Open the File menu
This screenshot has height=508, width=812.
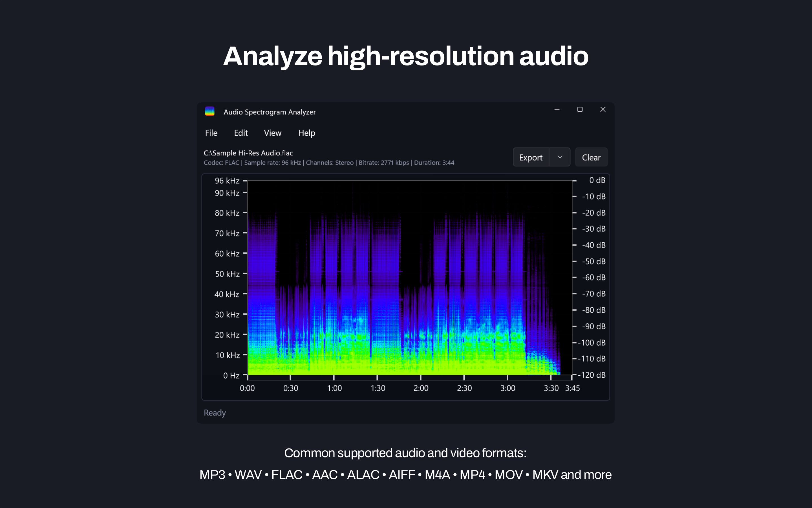(211, 133)
